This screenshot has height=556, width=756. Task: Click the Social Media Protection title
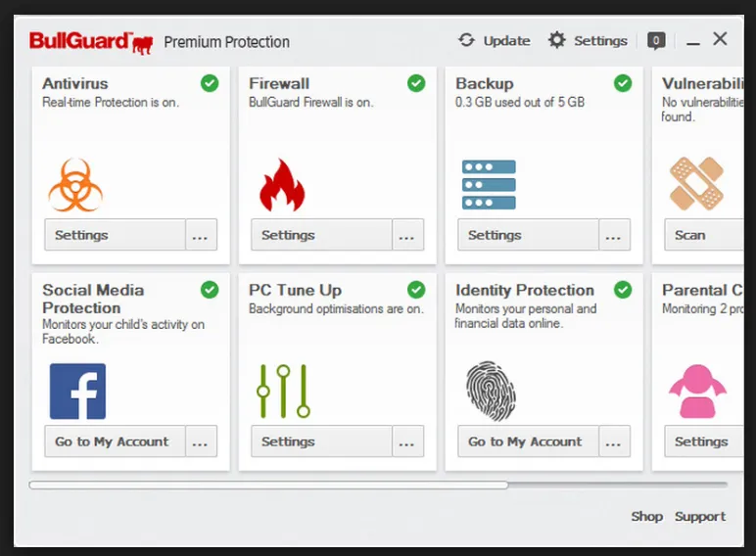tap(93, 299)
